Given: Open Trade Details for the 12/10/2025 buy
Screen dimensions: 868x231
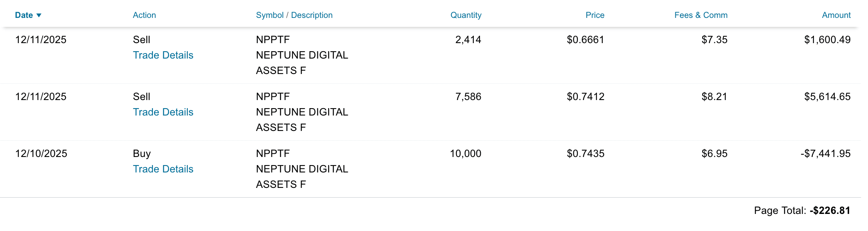Looking at the screenshot, I should click(x=163, y=169).
